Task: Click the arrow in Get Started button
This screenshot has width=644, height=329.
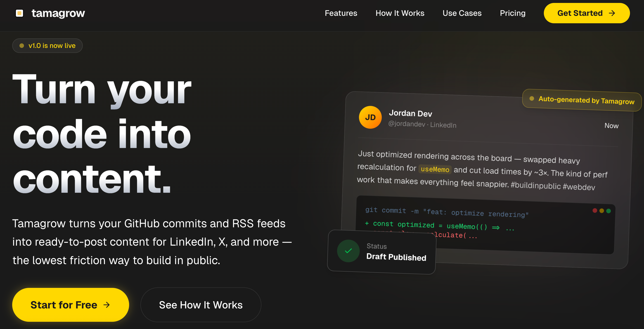Action: (612, 13)
